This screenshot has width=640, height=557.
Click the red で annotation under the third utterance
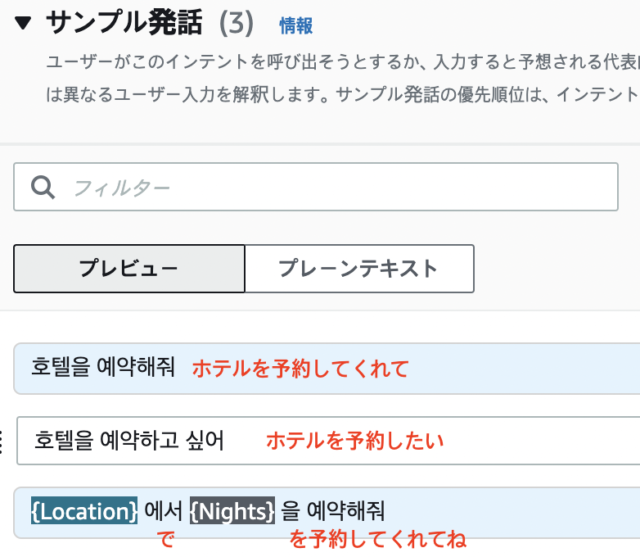[166, 540]
